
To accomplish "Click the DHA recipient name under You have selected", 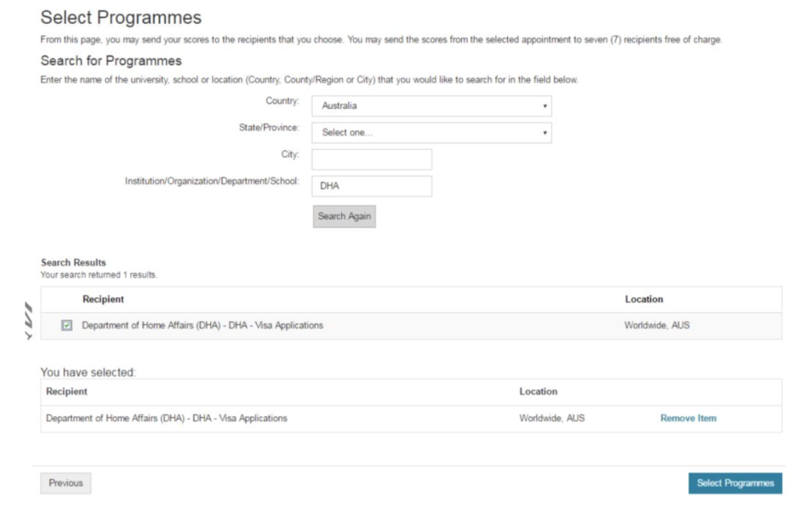I will click(167, 418).
